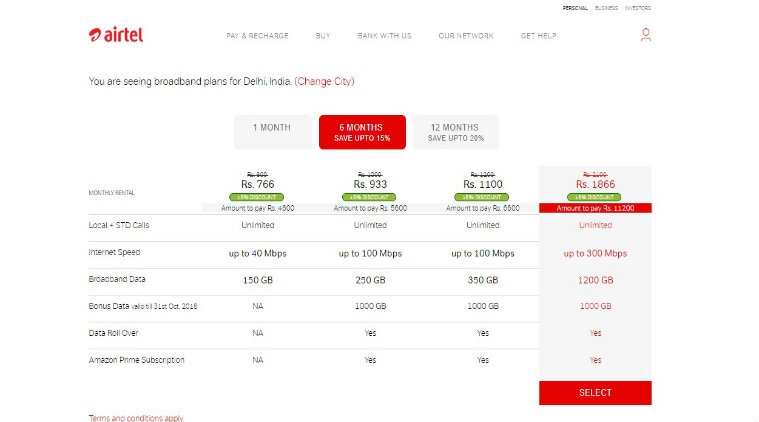Screen dimensions: 759x422
Task: Click 'Amount to pay Rs. 4600' text
Action: click(x=258, y=208)
